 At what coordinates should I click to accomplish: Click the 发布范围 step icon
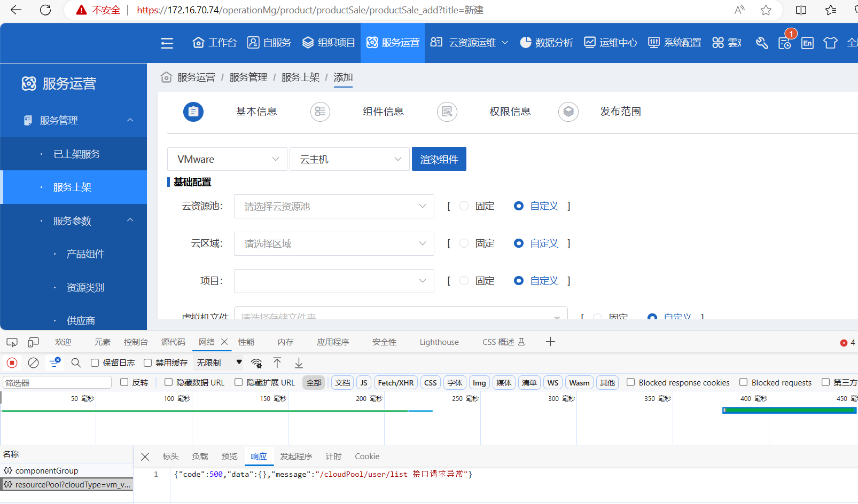pyautogui.click(x=568, y=112)
